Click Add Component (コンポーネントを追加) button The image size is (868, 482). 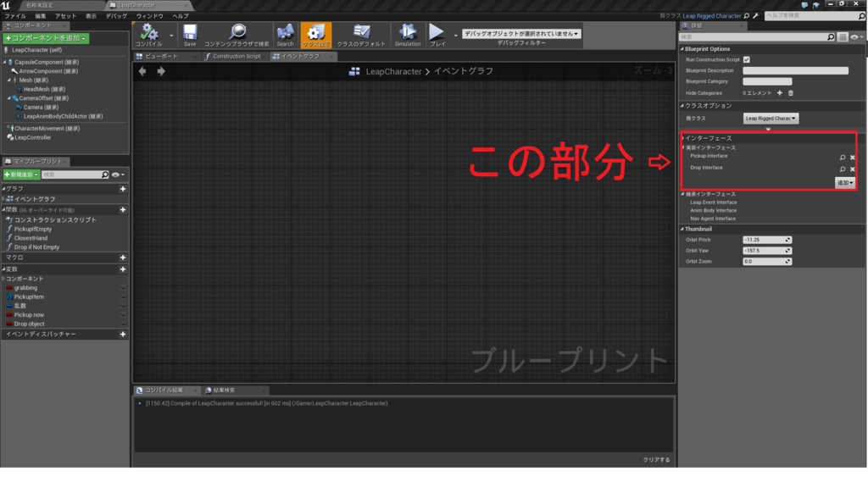pos(46,38)
